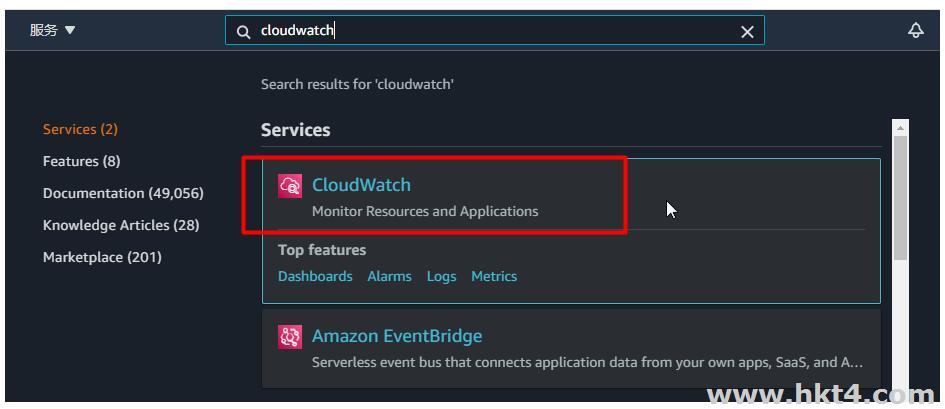The width and height of the screenshot is (945, 409).
Task: Go to CloudWatch Metrics feature
Action: [x=494, y=276]
